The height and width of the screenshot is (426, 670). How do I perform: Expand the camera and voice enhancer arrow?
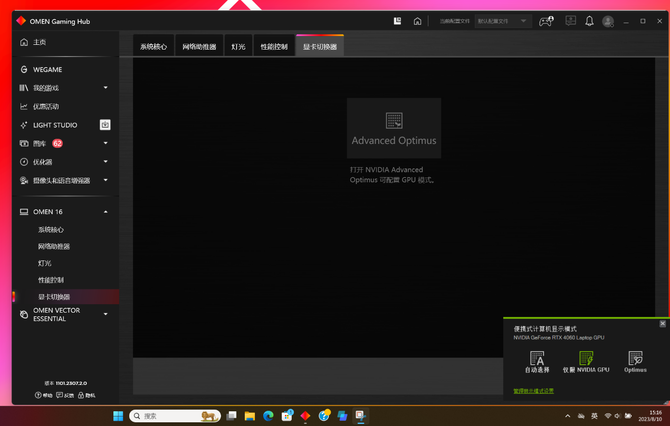click(106, 180)
